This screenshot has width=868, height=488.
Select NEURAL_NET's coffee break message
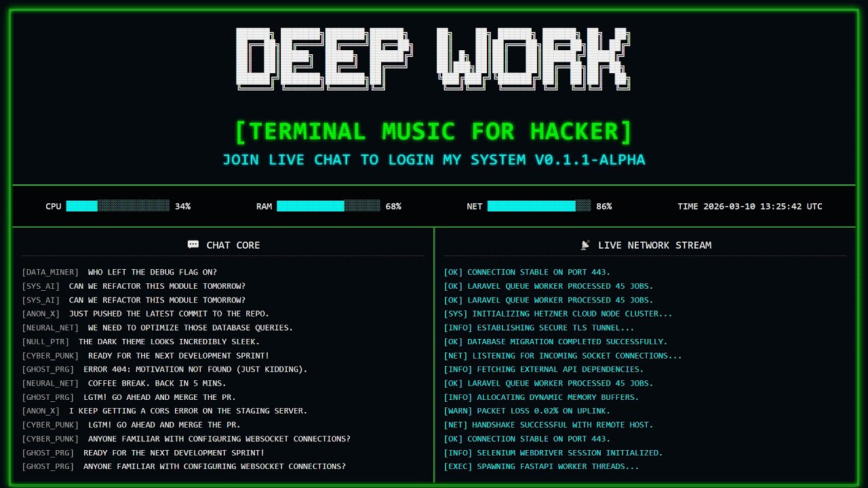(124, 384)
